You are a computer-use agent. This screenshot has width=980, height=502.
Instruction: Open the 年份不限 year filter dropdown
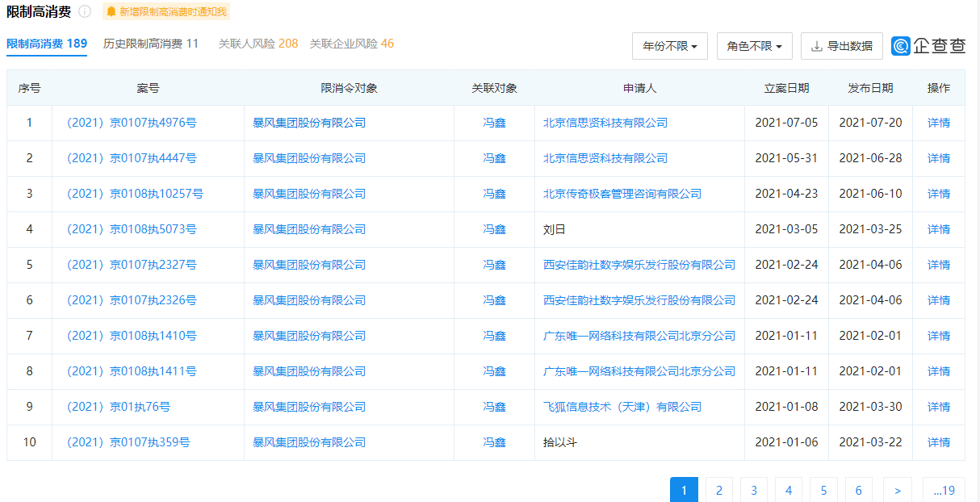click(668, 46)
